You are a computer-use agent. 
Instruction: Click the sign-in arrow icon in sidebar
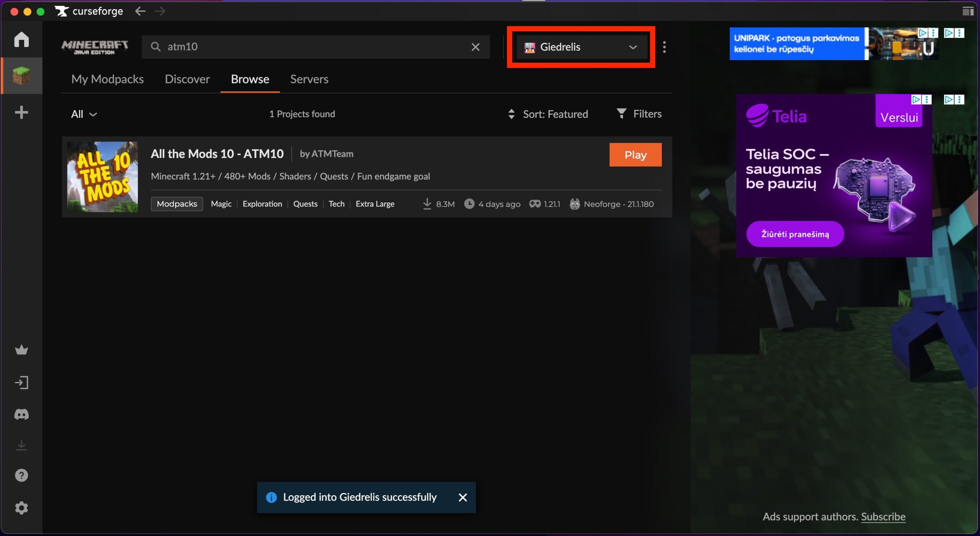[x=21, y=382]
